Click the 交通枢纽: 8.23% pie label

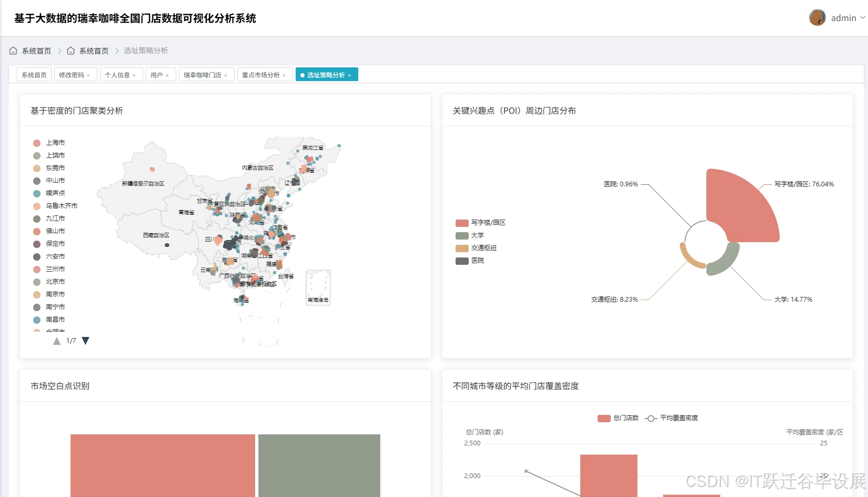[x=614, y=300]
